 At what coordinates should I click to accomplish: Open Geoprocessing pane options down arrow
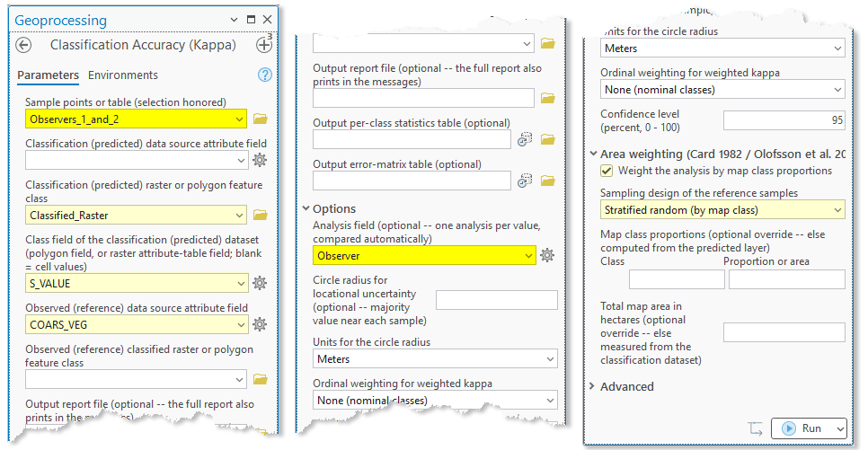[x=235, y=20]
